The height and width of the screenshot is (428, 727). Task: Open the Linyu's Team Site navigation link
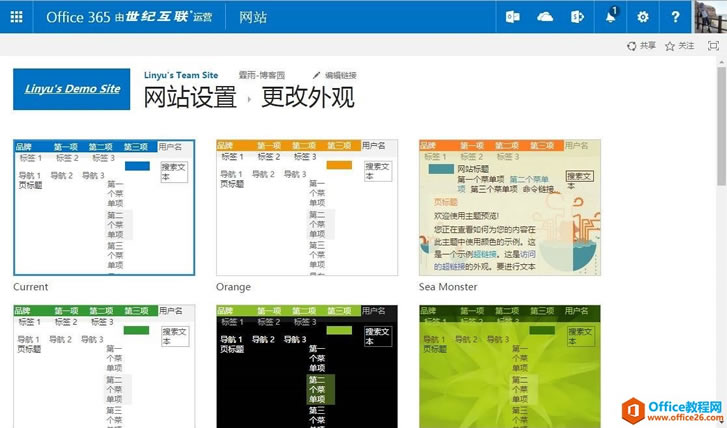(x=181, y=75)
